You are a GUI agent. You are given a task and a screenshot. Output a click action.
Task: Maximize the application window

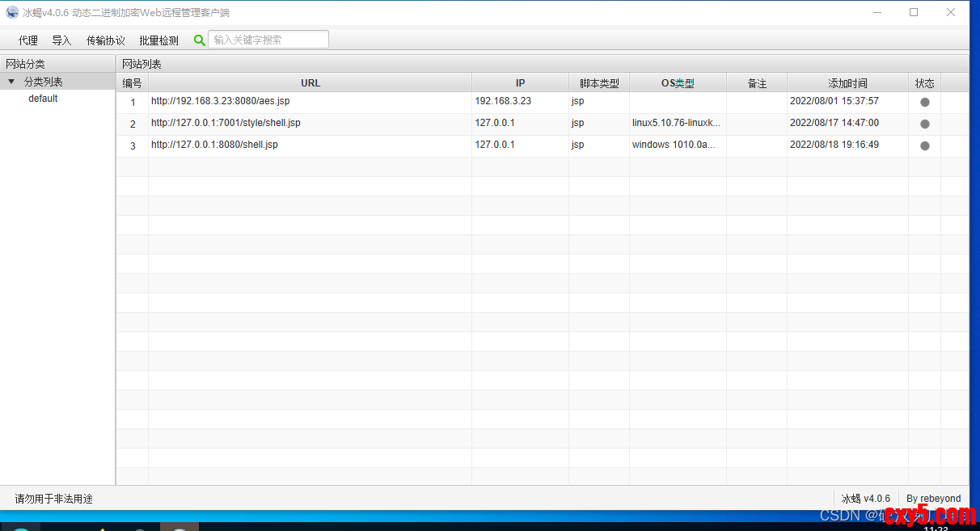pyautogui.click(x=913, y=12)
